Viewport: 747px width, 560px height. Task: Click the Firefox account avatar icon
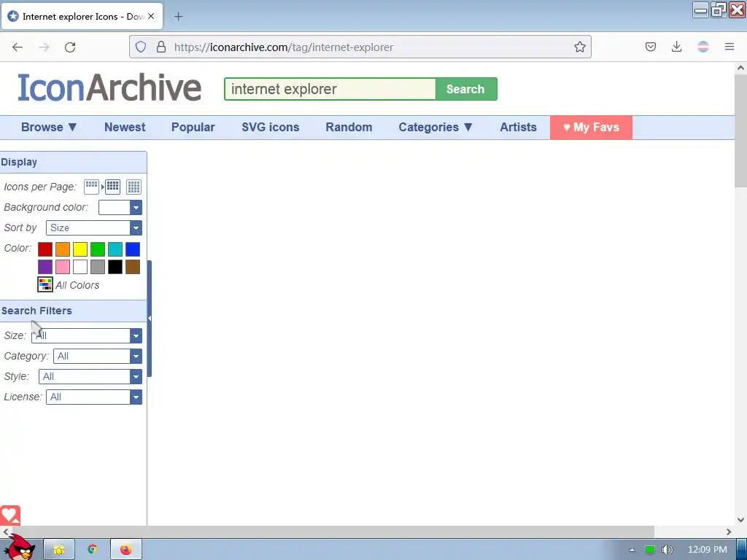click(703, 47)
